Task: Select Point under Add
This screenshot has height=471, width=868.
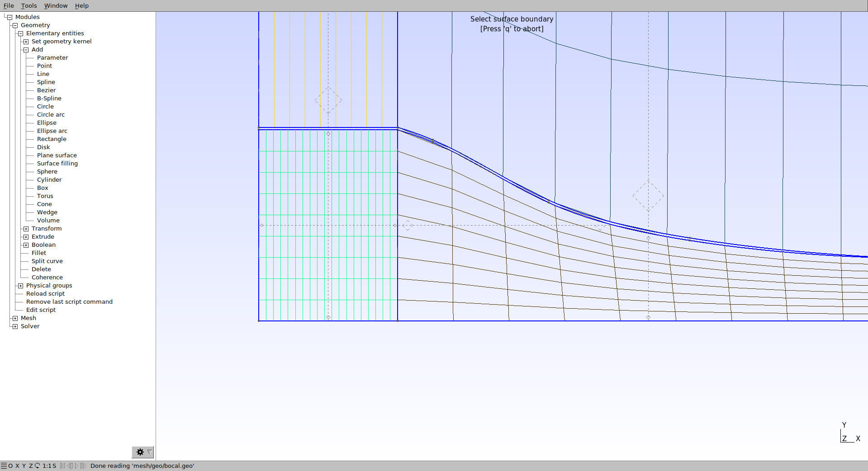Action: (x=44, y=66)
